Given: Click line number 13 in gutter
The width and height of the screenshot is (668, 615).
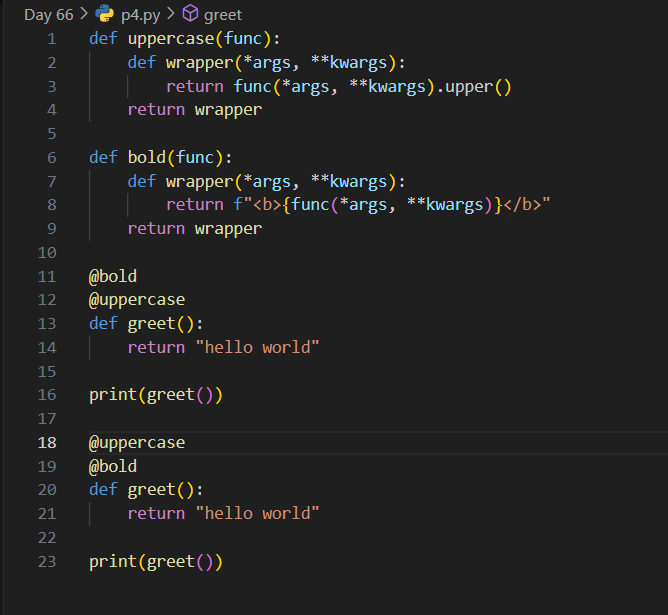Looking at the screenshot, I should pyautogui.click(x=47, y=324).
